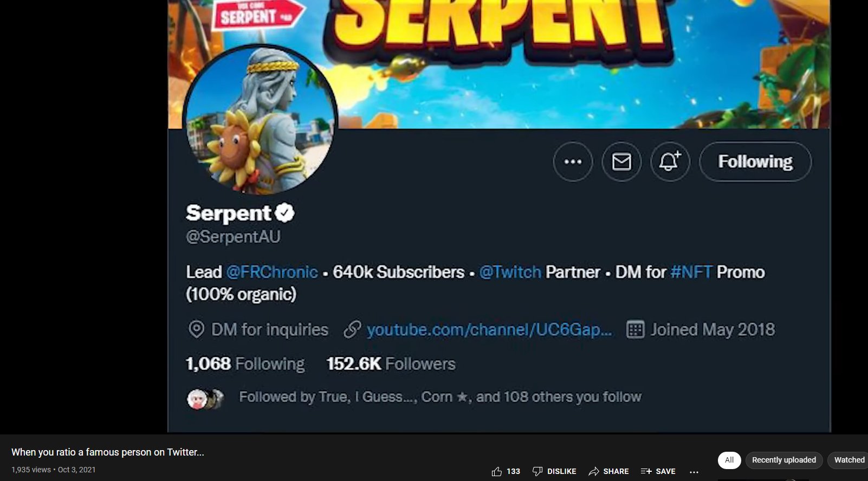Screen dimensions: 868x481
Task: Toggle the Following button on Serpent's profile
Action: (x=755, y=161)
